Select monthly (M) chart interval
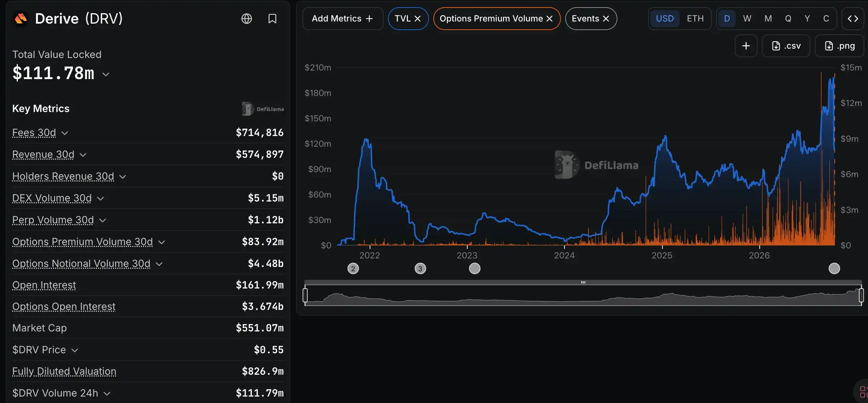The width and height of the screenshot is (868, 403). point(768,19)
